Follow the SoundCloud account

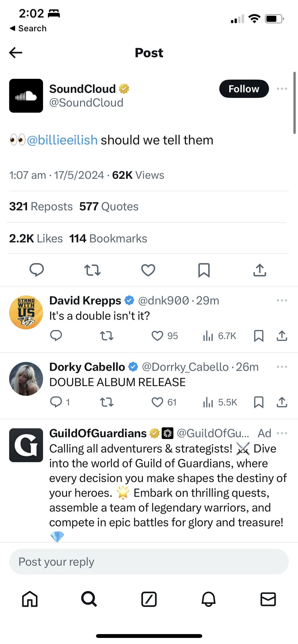[244, 89]
